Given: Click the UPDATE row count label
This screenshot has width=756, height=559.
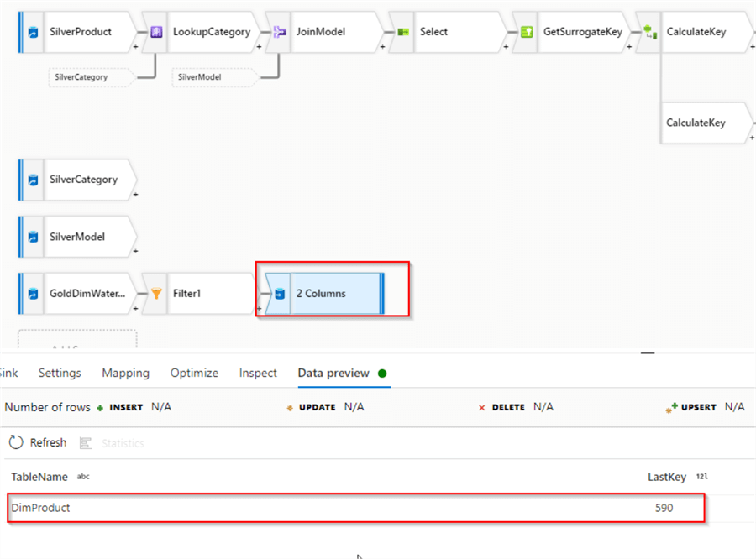Looking at the screenshot, I should [x=318, y=408].
